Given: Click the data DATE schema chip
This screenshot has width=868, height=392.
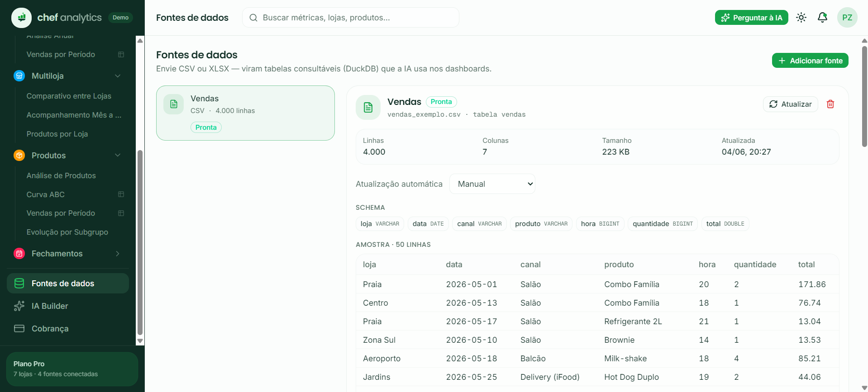Looking at the screenshot, I should pos(428,224).
